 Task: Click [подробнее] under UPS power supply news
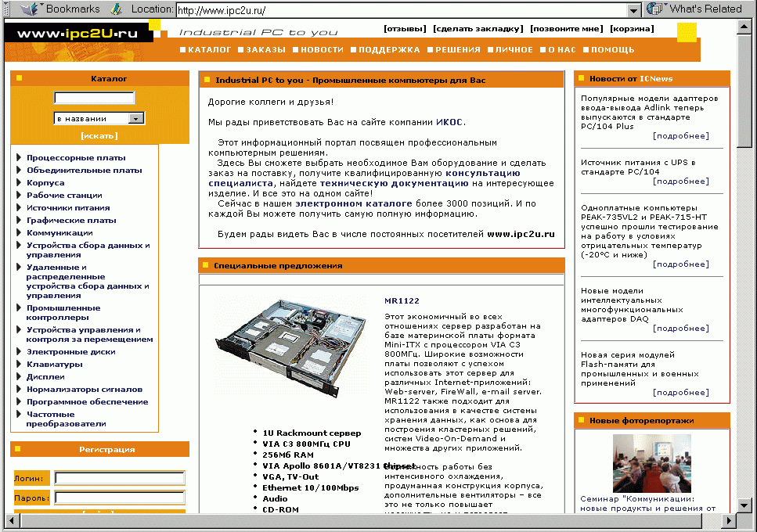click(681, 182)
